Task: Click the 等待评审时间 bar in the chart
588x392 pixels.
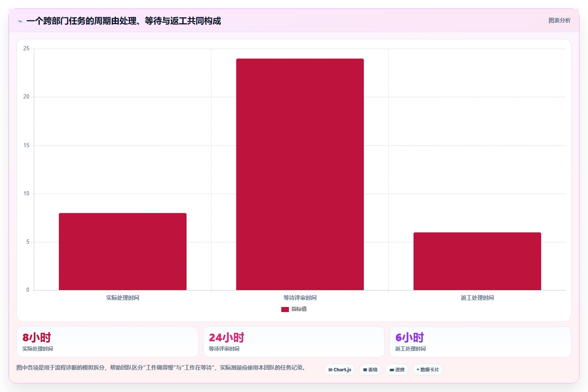Action: (x=300, y=174)
